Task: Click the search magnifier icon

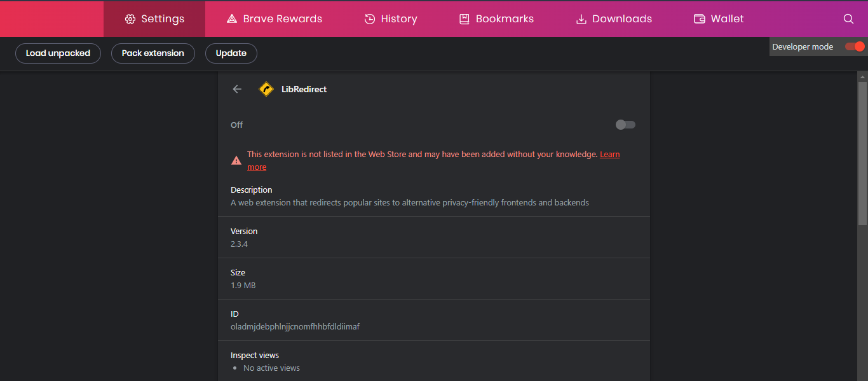Action: (x=848, y=19)
